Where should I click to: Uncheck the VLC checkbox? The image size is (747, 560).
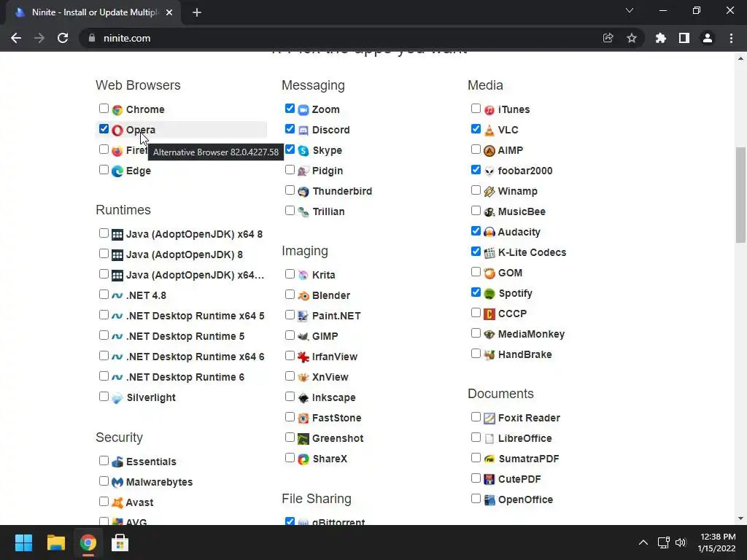476,128
